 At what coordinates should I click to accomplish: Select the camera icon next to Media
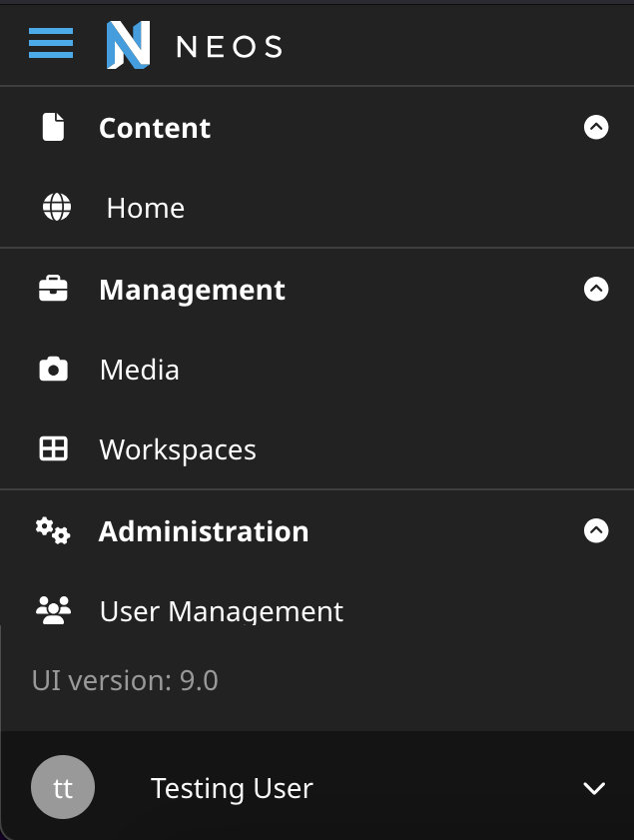pyautogui.click(x=53, y=369)
